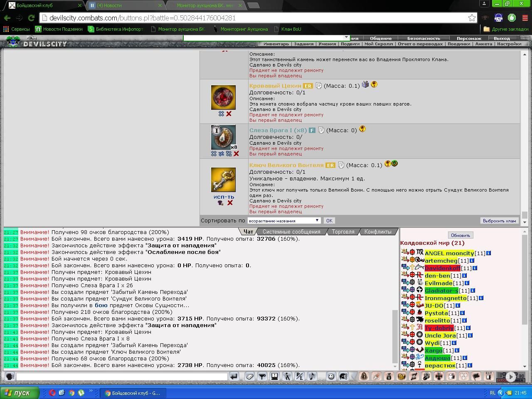Viewport: 532px width, 399px height.
Task: Click the info icon next to ANGEL mooncity
Action: click(x=488, y=253)
